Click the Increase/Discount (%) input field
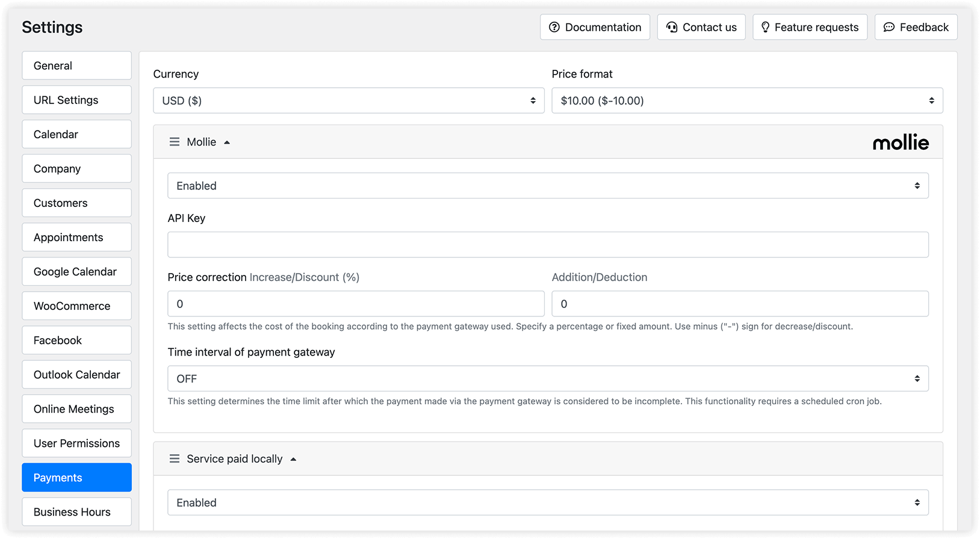 pos(356,304)
